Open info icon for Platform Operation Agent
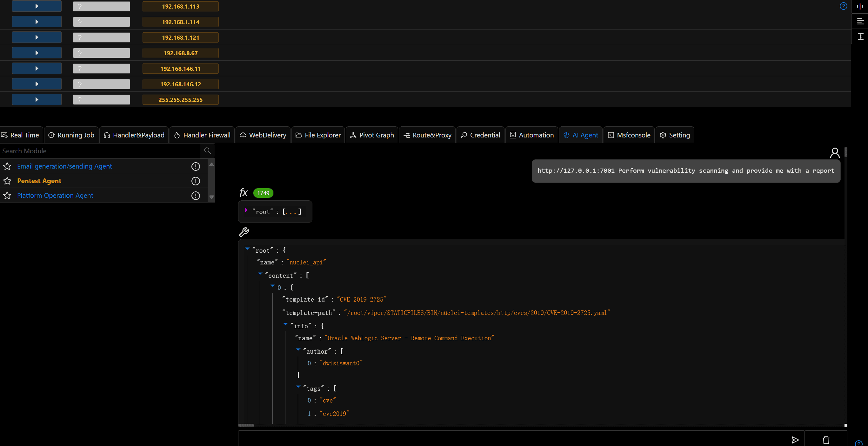This screenshot has height=446, width=868. 196,195
